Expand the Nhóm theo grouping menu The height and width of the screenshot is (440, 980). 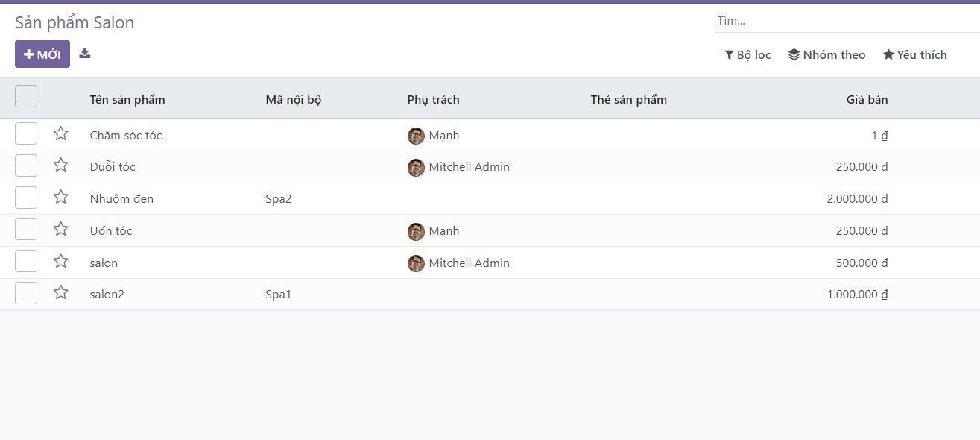pos(826,55)
